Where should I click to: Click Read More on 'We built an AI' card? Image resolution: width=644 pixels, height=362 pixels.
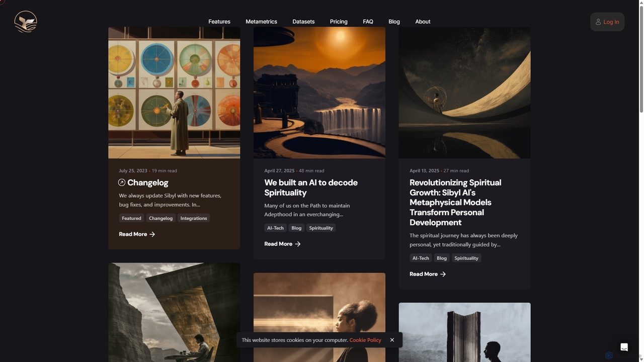click(282, 244)
